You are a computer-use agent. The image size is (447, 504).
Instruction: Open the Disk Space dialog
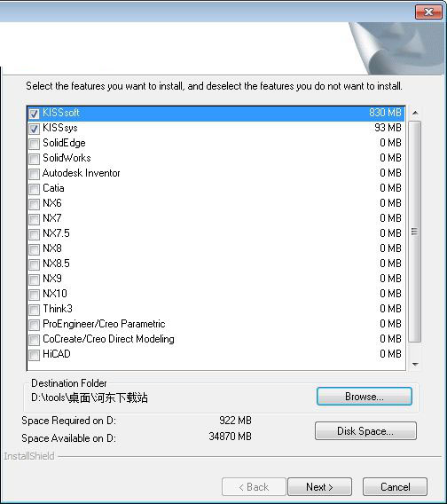(365, 430)
